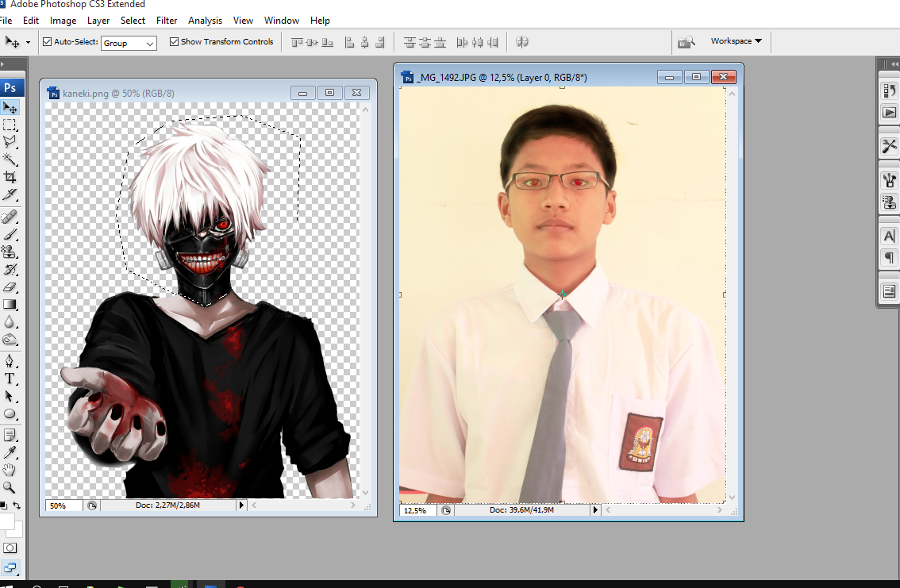Screen dimensions: 900x588
Task: Open the File menu
Action: click(x=6, y=20)
